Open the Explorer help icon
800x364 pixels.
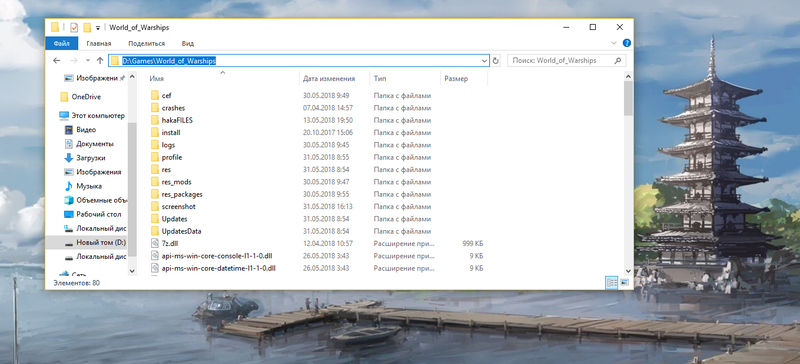point(627,43)
